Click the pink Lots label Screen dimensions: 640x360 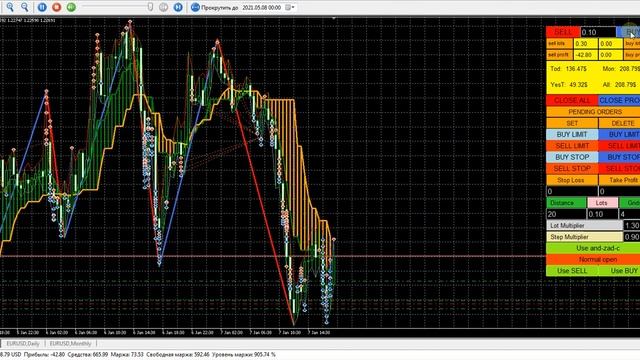coord(602,203)
